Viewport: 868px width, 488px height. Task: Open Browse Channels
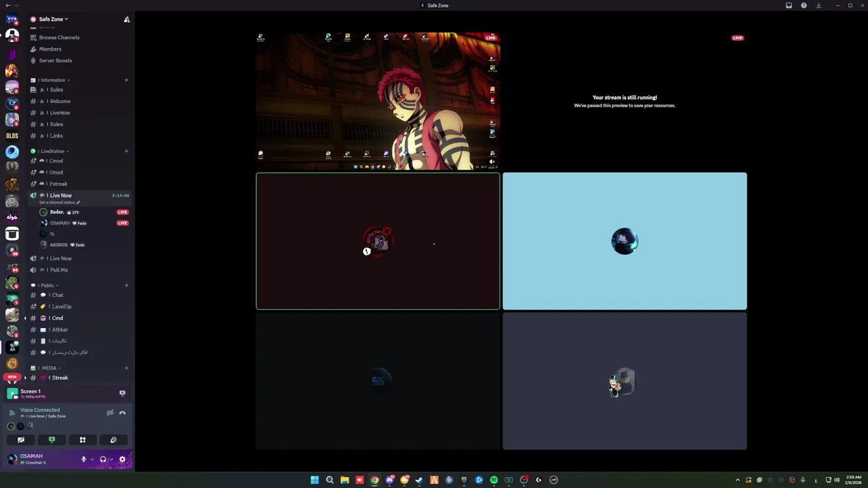(x=59, y=37)
